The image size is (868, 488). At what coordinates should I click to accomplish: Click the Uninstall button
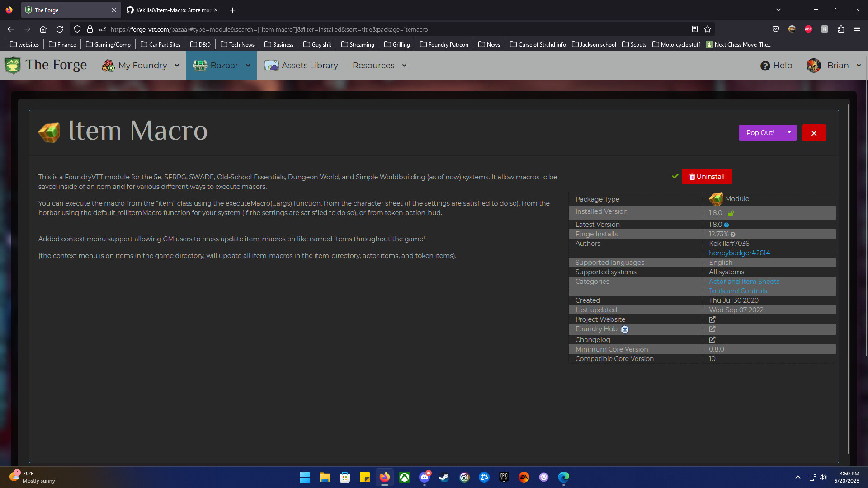pyautogui.click(x=707, y=177)
